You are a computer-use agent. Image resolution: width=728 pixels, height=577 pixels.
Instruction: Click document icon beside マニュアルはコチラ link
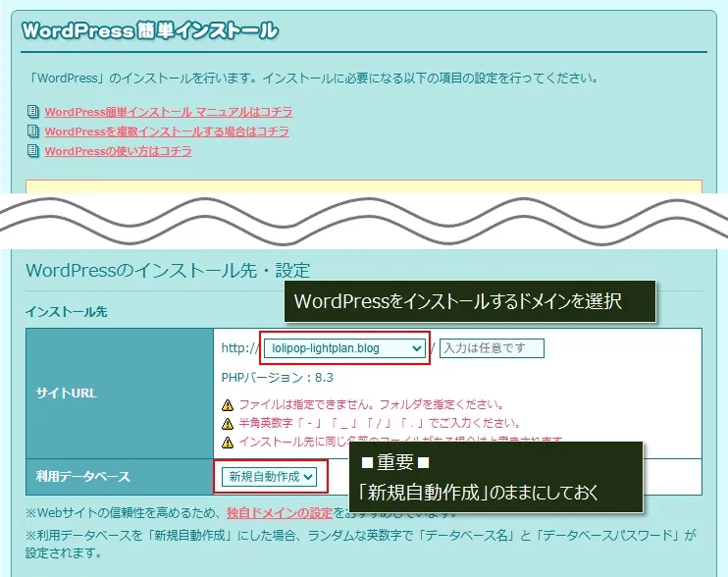[x=32, y=112]
